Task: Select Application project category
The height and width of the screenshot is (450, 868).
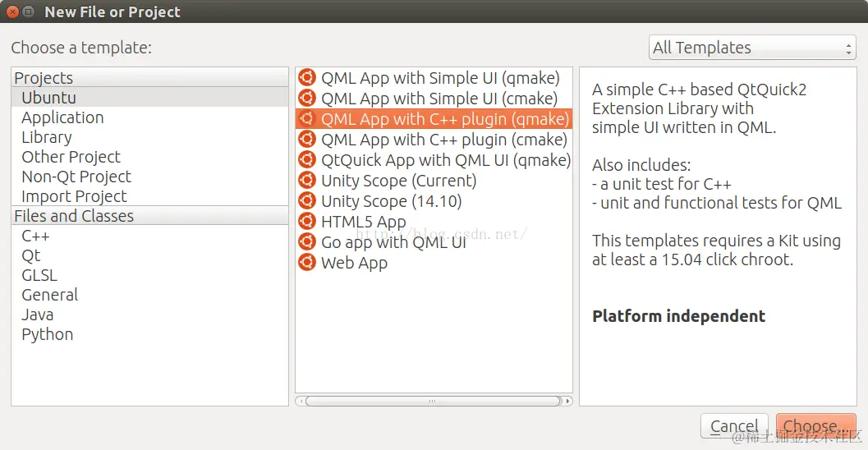Action: point(149,117)
